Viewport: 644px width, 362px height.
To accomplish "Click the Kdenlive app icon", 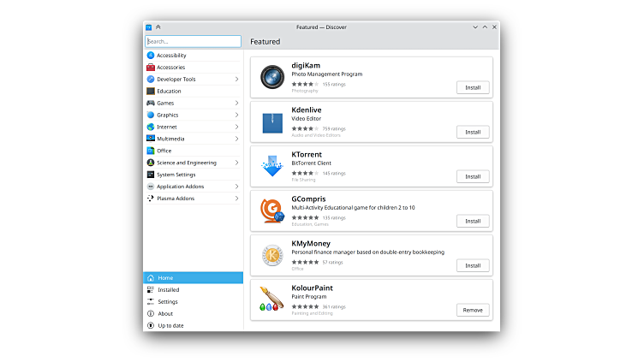I will 273,122.
